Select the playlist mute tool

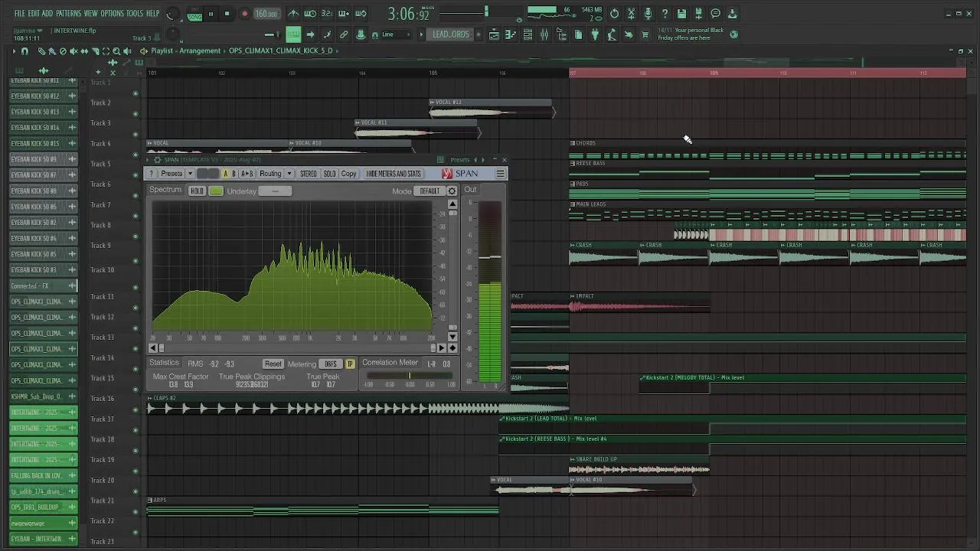pos(73,51)
